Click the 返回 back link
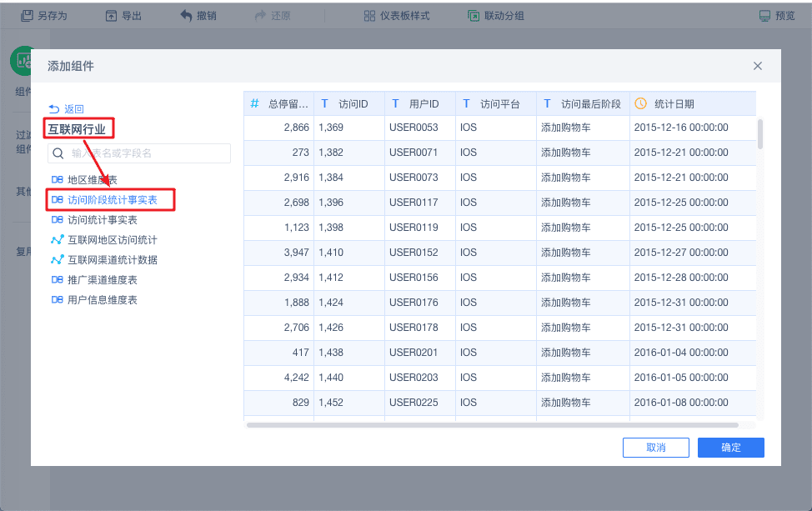The image size is (812, 511). (x=67, y=108)
